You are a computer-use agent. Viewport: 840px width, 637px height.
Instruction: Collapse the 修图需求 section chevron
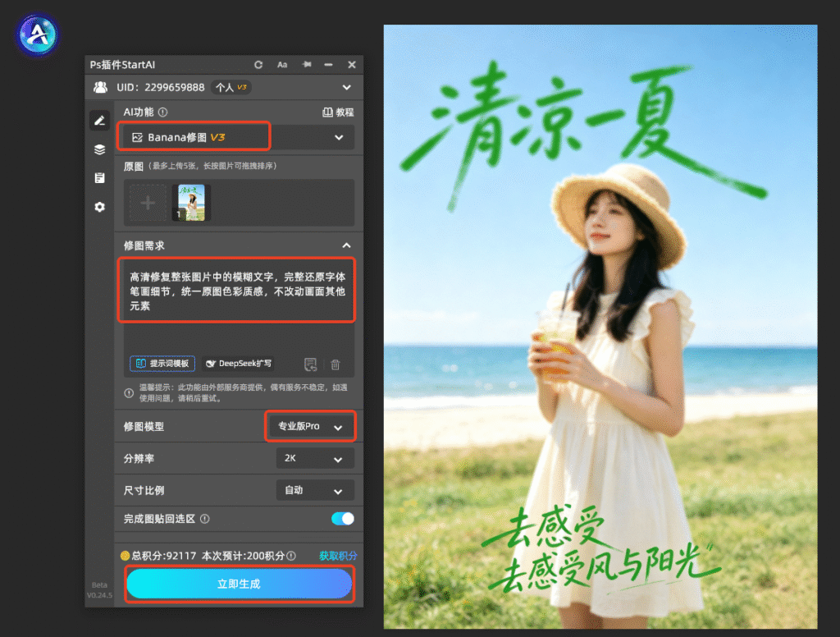click(347, 245)
